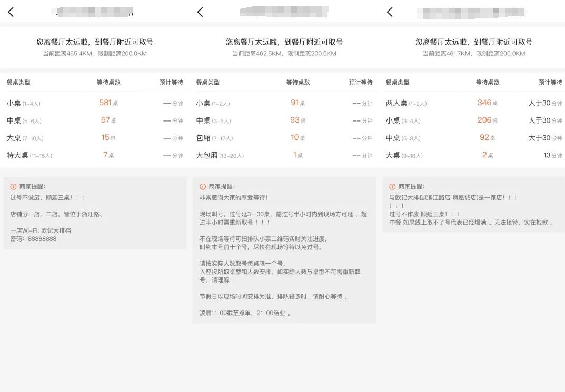Screen dimensions: 565x392
Task: Tap the back arrow on the 461.7KM screen
Action: 390,12
